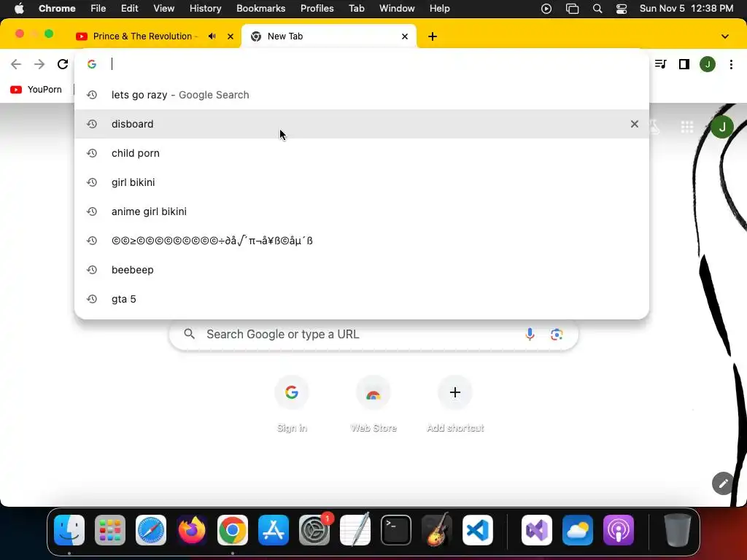747x560 pixels.
Task: Open the Web Store shortcut
Action: point(373,404)
